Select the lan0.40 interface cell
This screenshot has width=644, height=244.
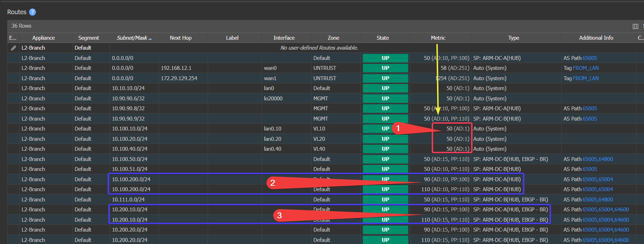point(286,149)
